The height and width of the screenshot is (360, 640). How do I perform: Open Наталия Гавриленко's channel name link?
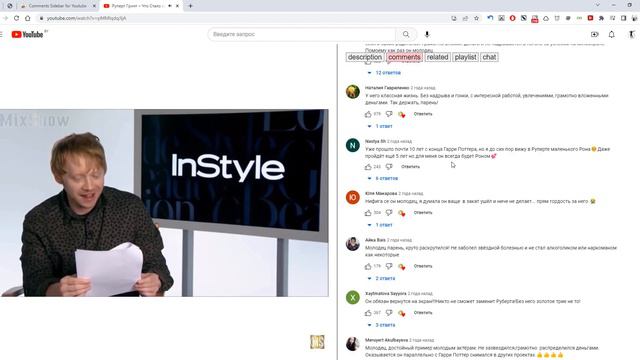pyautogui.click(x=387, y=88)
